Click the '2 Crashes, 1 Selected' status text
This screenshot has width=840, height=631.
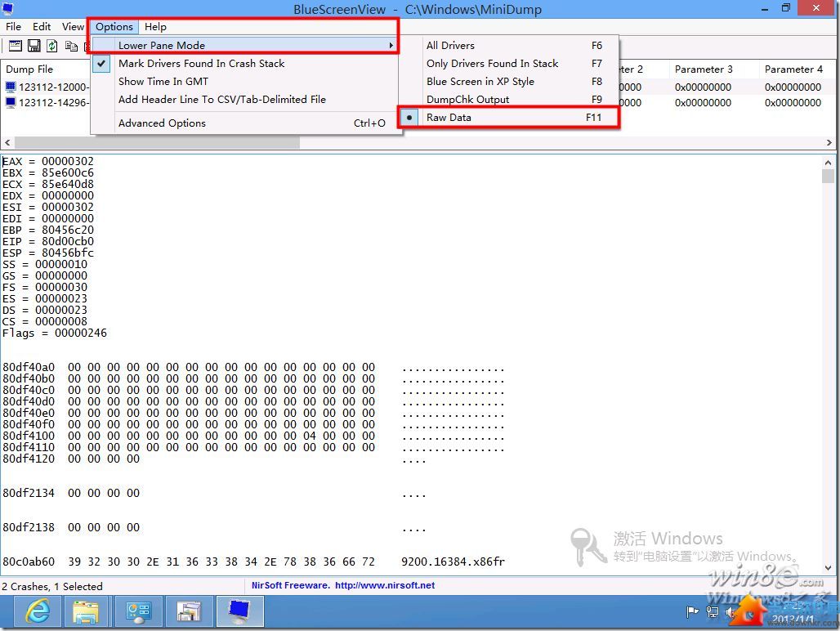[52, 587]
